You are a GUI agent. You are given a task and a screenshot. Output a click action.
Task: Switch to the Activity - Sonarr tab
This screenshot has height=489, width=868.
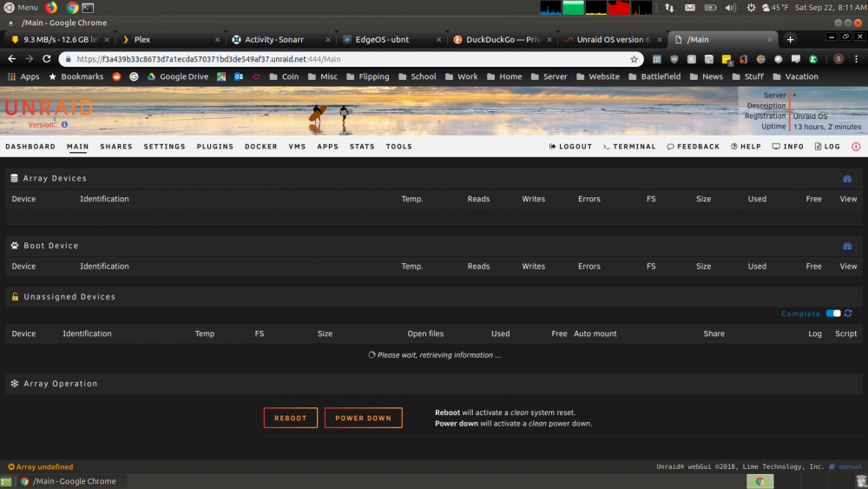coord(280,39)
